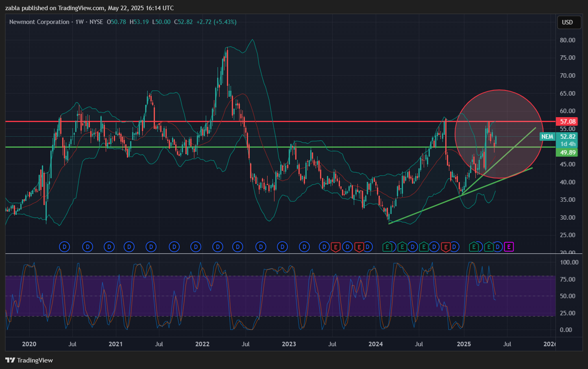The image size is (588, 369).
Task: Click the 1d 4h bar countdown
Action: (568, 144)
